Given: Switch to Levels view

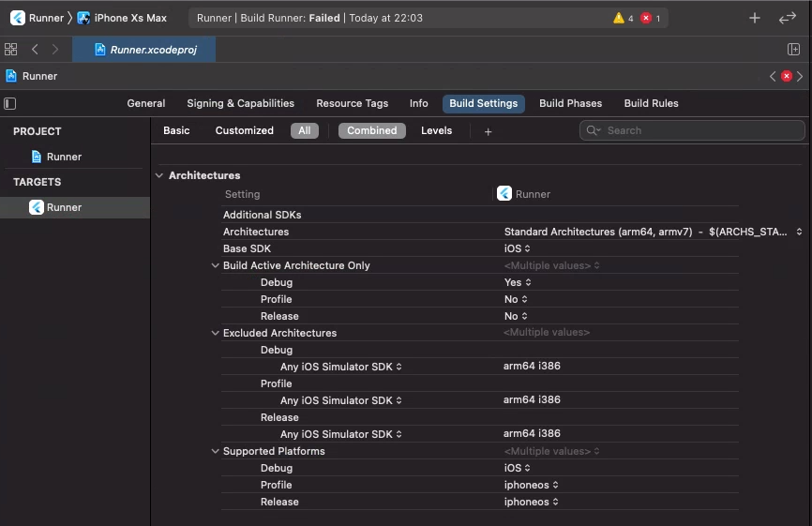Looking at the screenshot, I should 436,130.
